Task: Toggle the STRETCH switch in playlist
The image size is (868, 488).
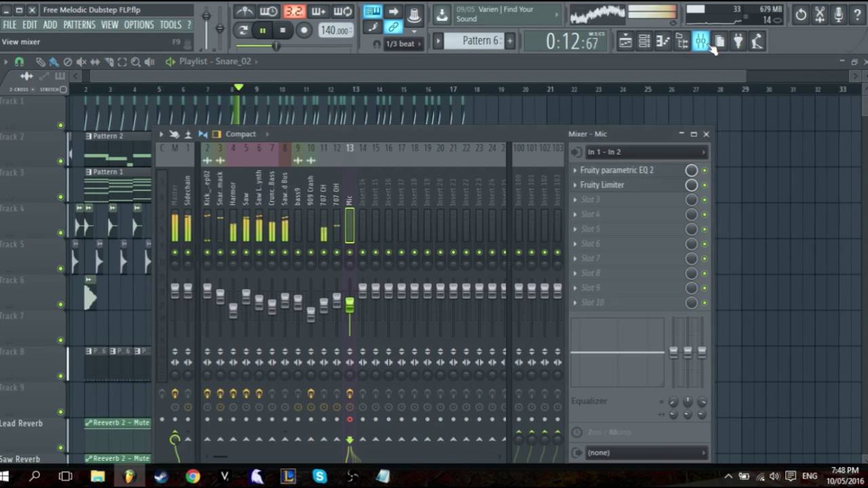Action: pyautogui.click(x=64, y=89)
